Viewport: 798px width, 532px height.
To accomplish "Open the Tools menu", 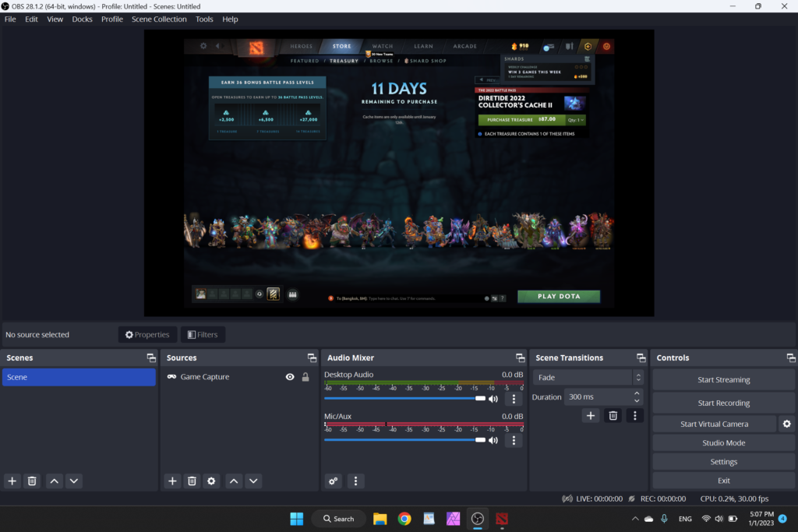I will click(204, 19).
